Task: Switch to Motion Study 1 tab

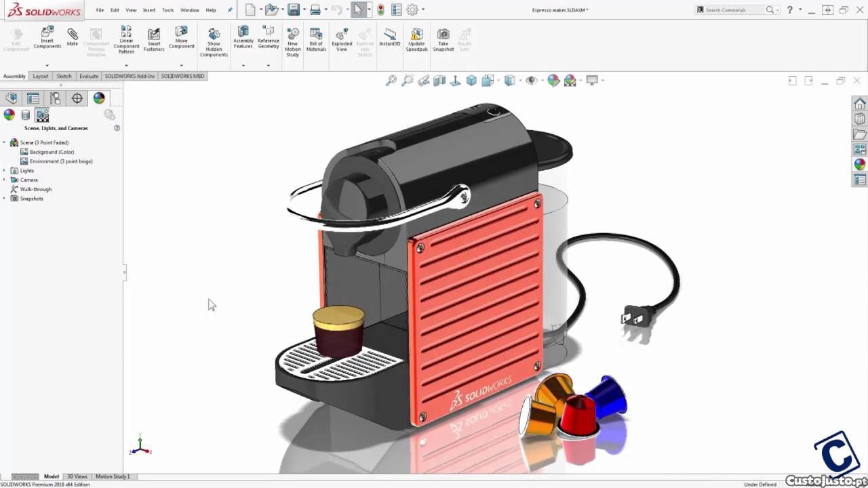Action: click(x=113, y=476)
